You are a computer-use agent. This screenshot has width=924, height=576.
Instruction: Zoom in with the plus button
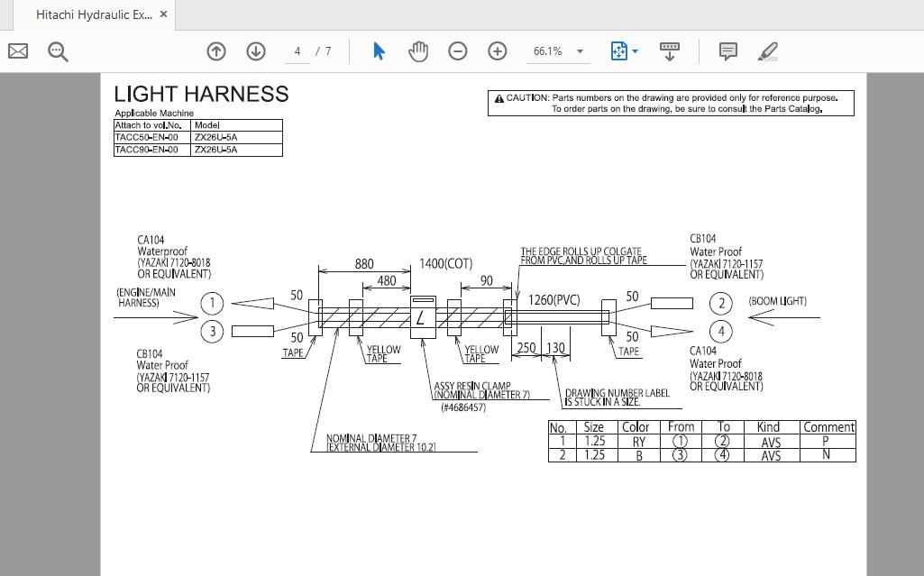(498, 51)
